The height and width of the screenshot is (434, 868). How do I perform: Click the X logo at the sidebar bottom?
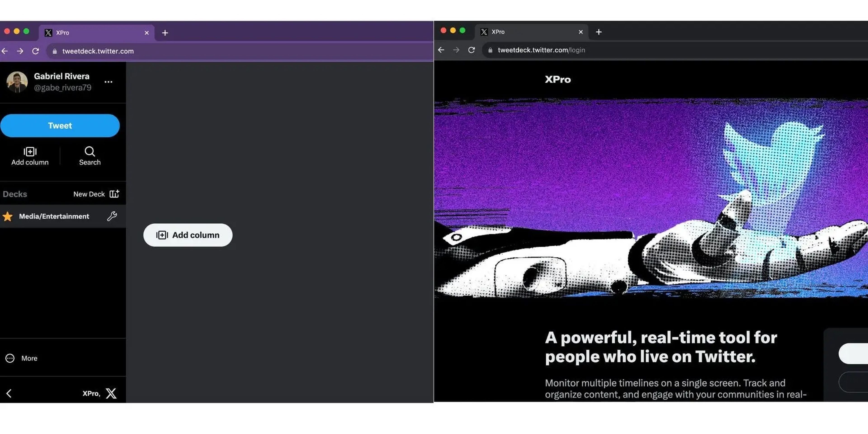[x=111, y=393]
